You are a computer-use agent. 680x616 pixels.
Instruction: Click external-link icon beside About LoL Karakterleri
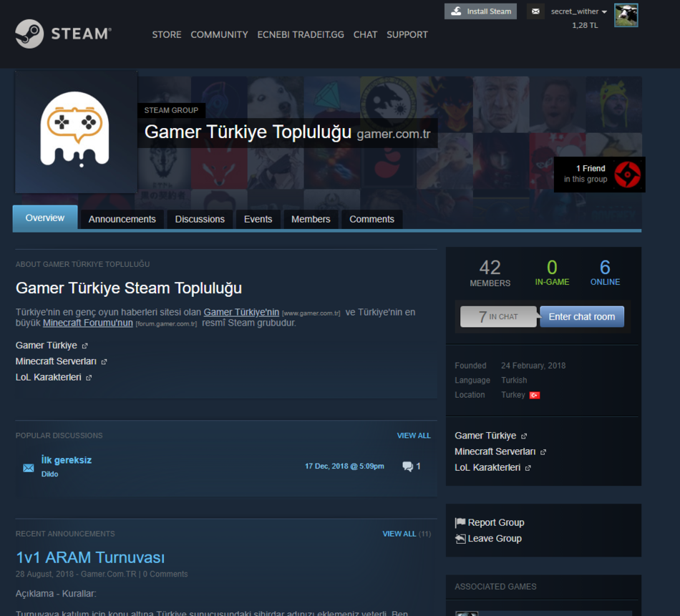click(89, 378)
